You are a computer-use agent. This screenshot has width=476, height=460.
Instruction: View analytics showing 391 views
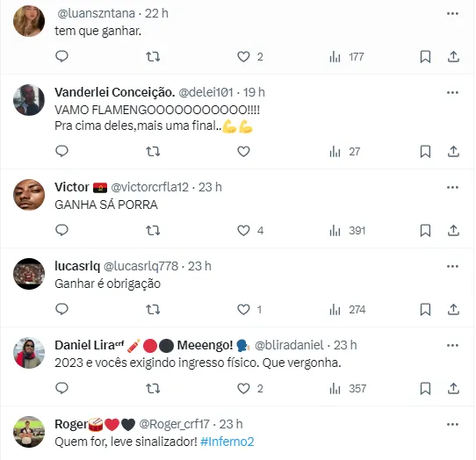[347, 230]
